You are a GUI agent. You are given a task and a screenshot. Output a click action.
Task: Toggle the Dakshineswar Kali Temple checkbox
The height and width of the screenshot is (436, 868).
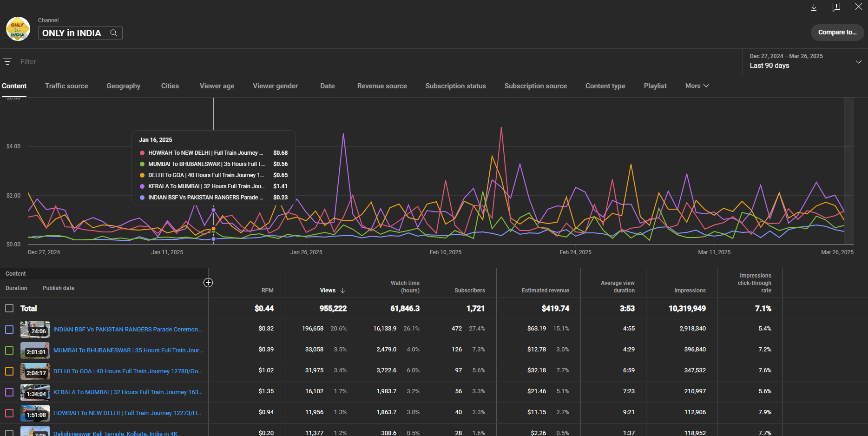9,433
